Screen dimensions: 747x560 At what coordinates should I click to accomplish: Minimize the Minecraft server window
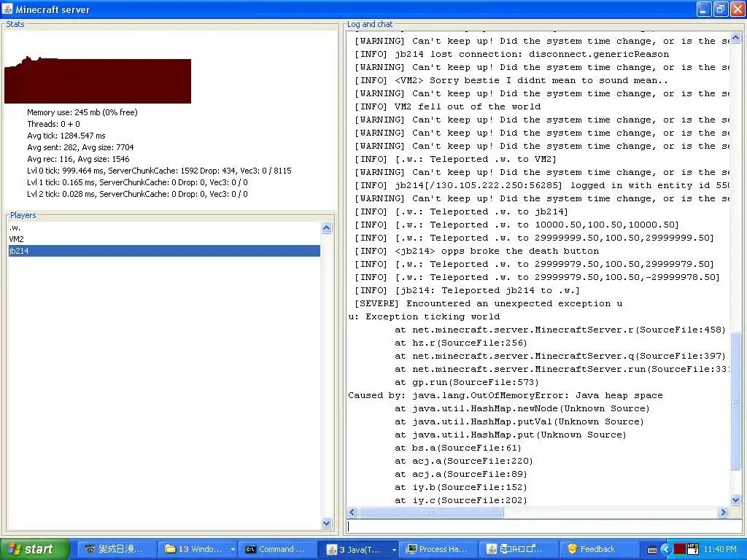pos(705,9)
